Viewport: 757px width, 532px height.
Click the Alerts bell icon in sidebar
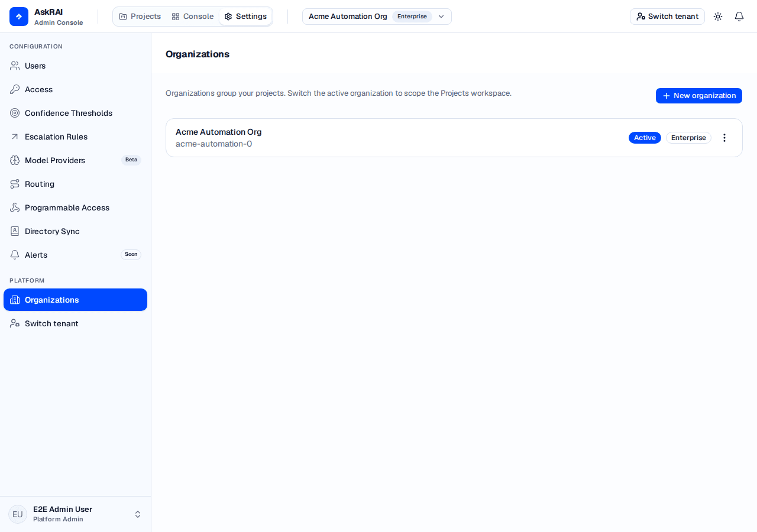click(15, 255)
